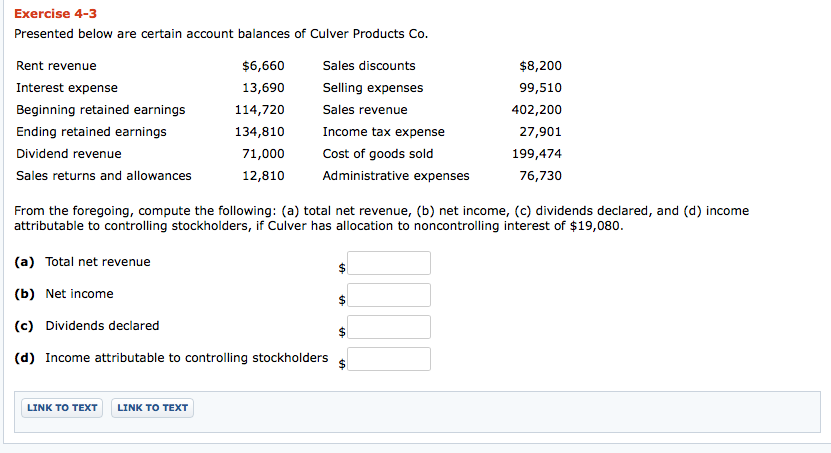Select the 114,720 value
Viewport: 831px width, 453px height.
click(260, 110)
